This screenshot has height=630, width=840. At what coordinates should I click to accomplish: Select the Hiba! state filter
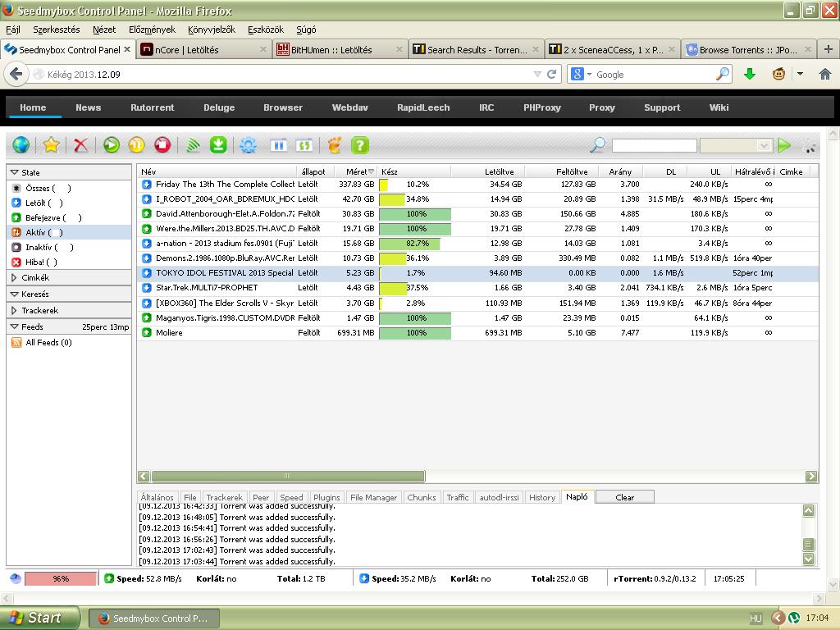(69, 262)
